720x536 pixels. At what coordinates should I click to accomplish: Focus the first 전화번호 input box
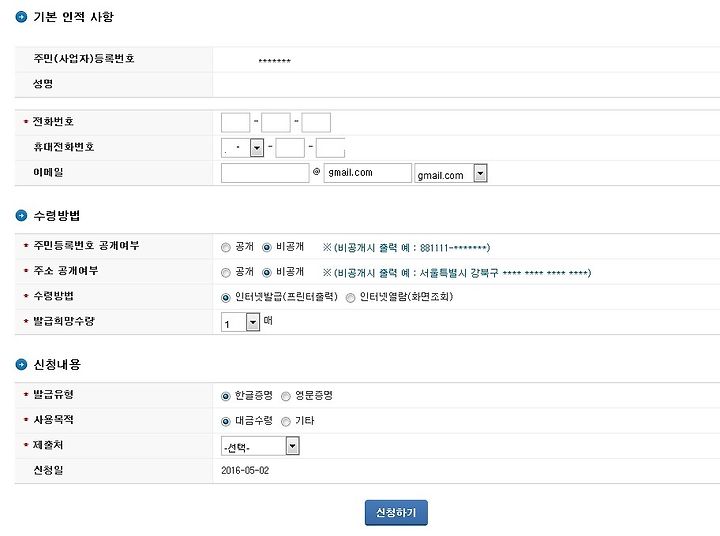[236, 123]
